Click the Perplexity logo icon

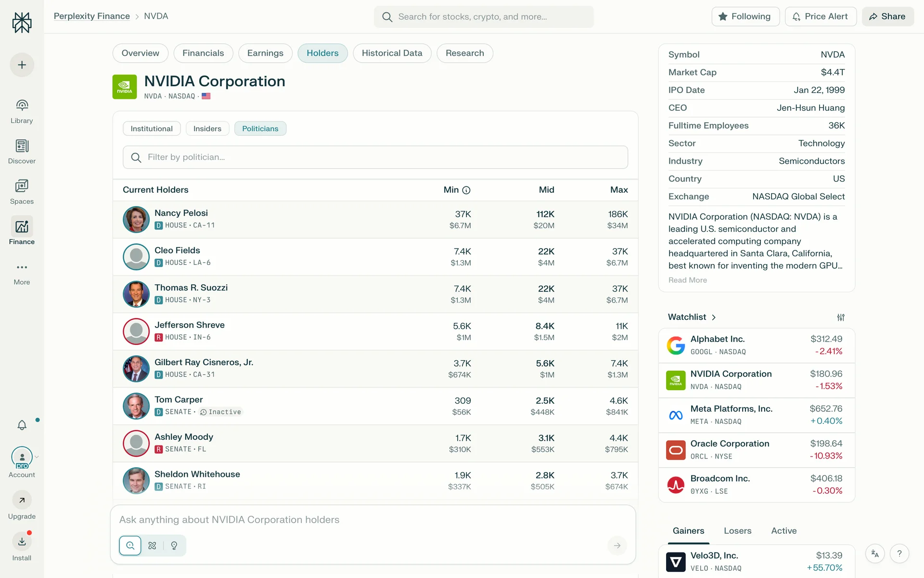coord(22,22)
